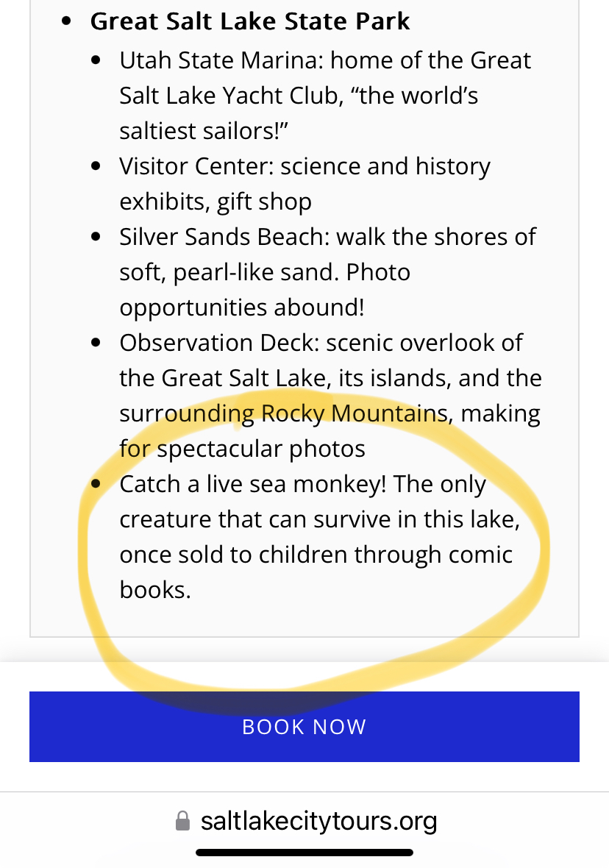Tap the bullet before Silver Sands Beach
Image resolution: width=609 pixels, height=868 pixels.
pos(96,237)
